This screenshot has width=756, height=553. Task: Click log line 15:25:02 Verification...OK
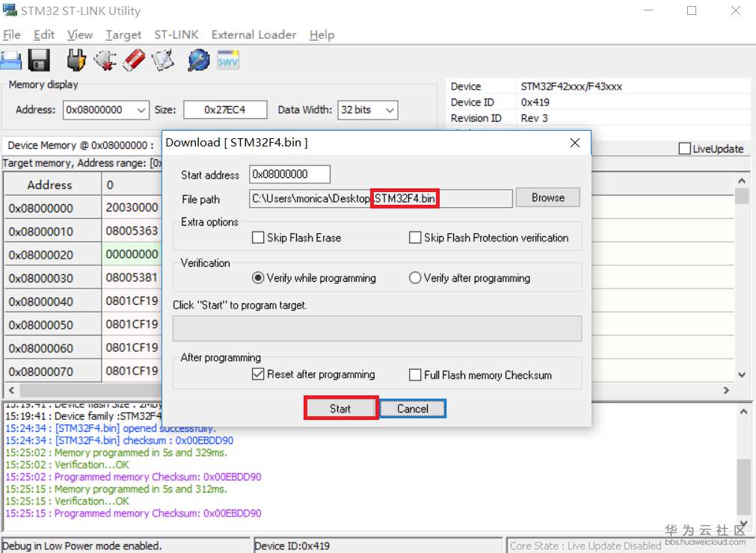(67, 465)
